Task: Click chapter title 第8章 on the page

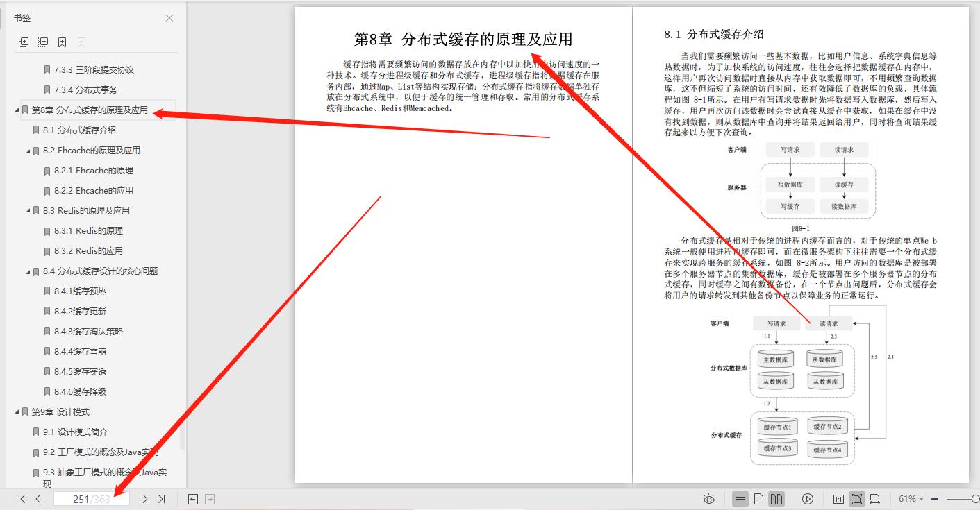Action: [463, 39]
